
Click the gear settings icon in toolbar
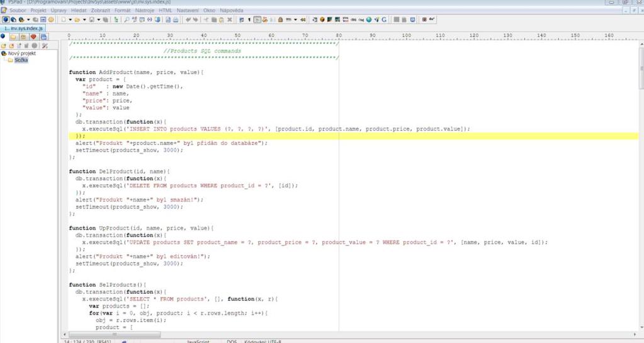(51, 20)
